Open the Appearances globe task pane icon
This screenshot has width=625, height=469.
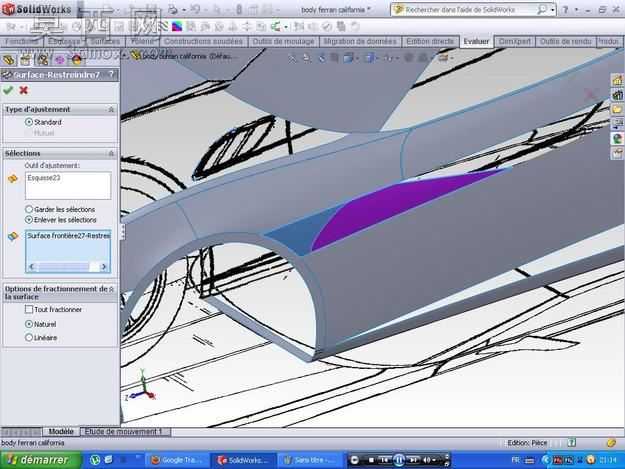click(x=617, y=139)
